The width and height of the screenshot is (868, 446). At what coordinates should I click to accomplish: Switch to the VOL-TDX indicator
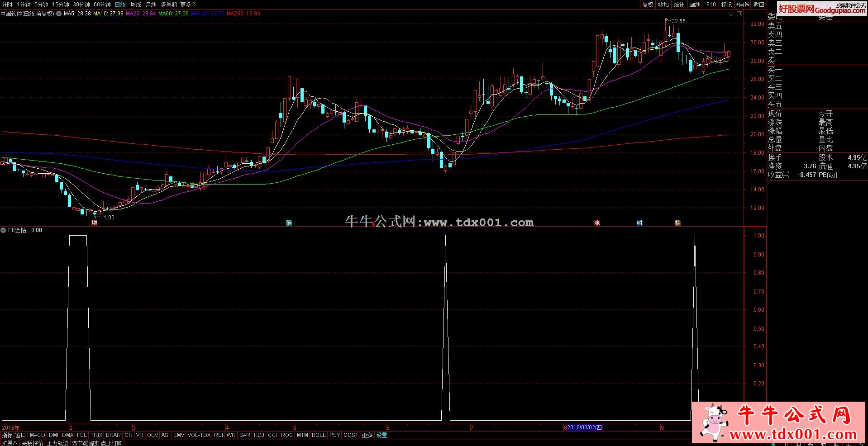pos(199,435)
